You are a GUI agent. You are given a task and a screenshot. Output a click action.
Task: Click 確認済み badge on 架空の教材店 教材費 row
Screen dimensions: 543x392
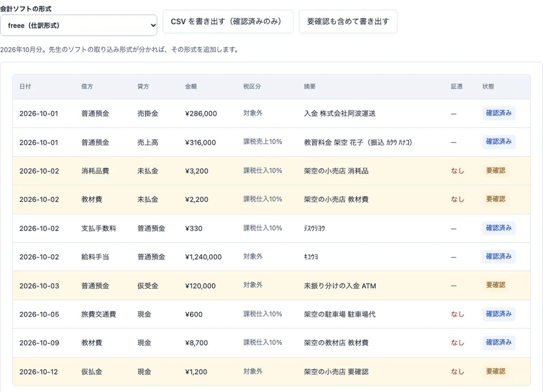[499, 343]
